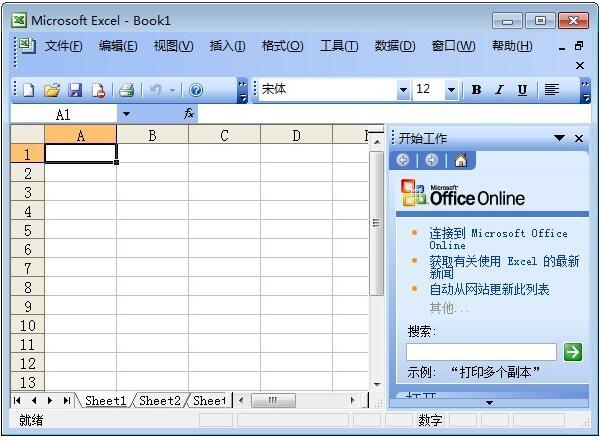Click the Select All corner button
The image size is (599, 440).
click(x=28, y=134)
